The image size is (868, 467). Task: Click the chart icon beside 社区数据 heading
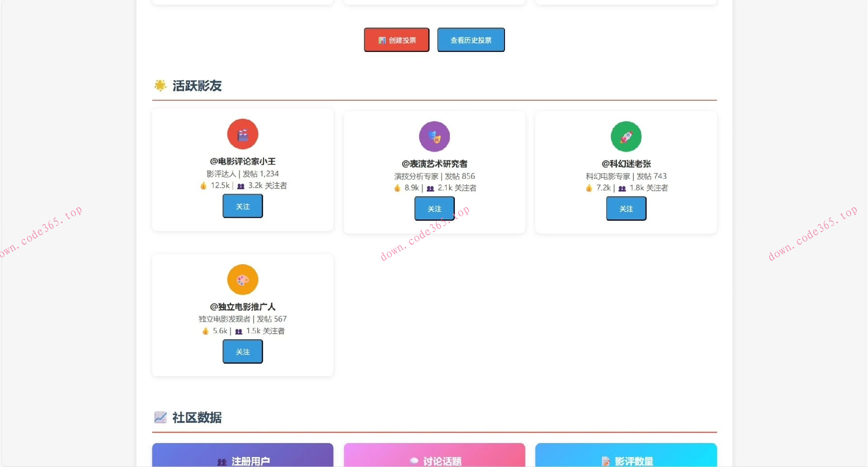(160, 417)
